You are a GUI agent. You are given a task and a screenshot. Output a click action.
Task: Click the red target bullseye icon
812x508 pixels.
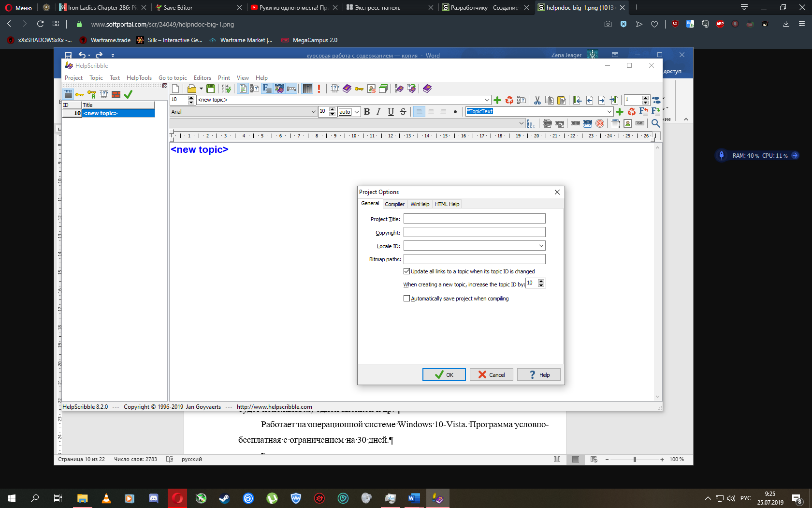[600, 123]
